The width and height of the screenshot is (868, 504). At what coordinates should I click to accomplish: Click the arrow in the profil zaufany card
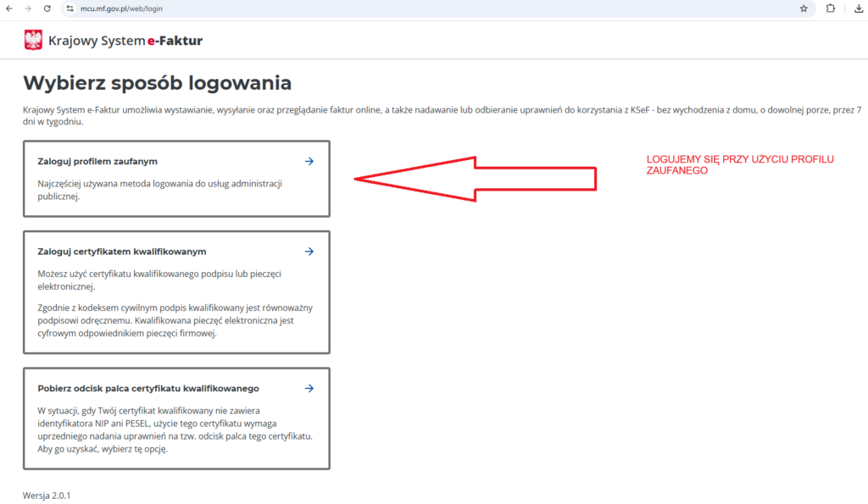[309, 161]
